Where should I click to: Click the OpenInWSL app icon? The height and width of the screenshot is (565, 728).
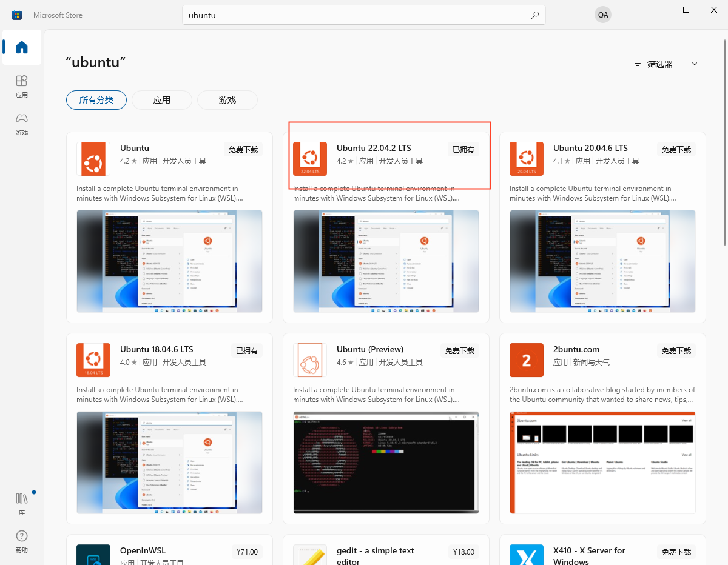click(93, 555)
